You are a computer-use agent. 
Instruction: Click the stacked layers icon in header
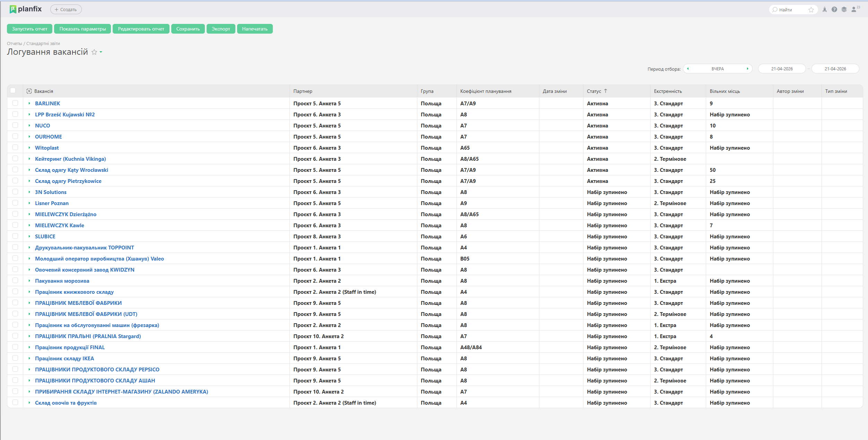[844, 10]
